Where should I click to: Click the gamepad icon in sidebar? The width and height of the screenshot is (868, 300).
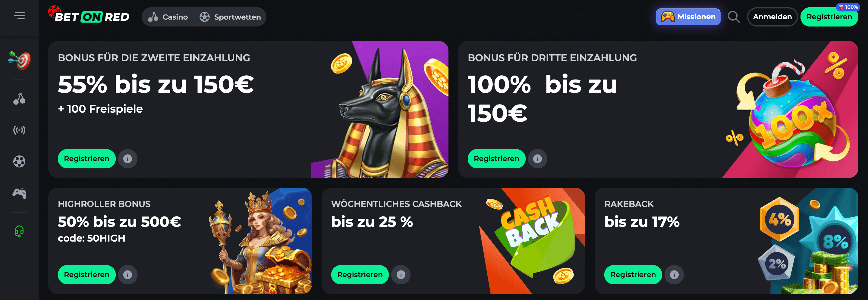coord(19,193)
